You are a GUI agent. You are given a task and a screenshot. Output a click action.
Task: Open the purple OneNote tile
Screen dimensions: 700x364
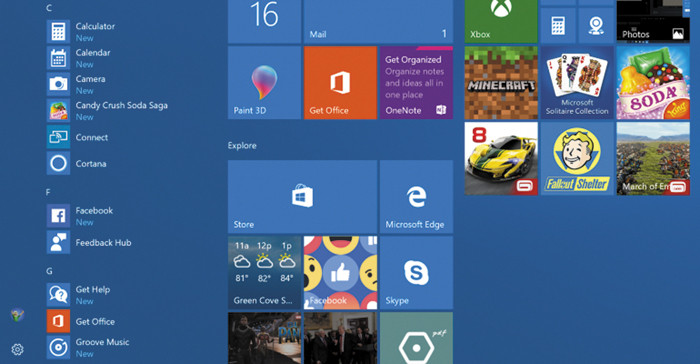[416, 83]
